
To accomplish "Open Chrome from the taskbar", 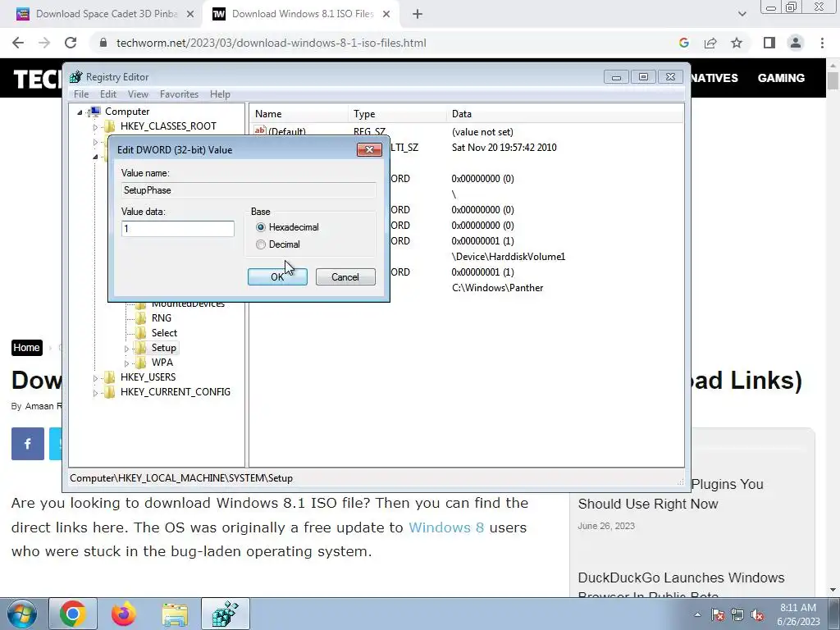I will point(73,614).
